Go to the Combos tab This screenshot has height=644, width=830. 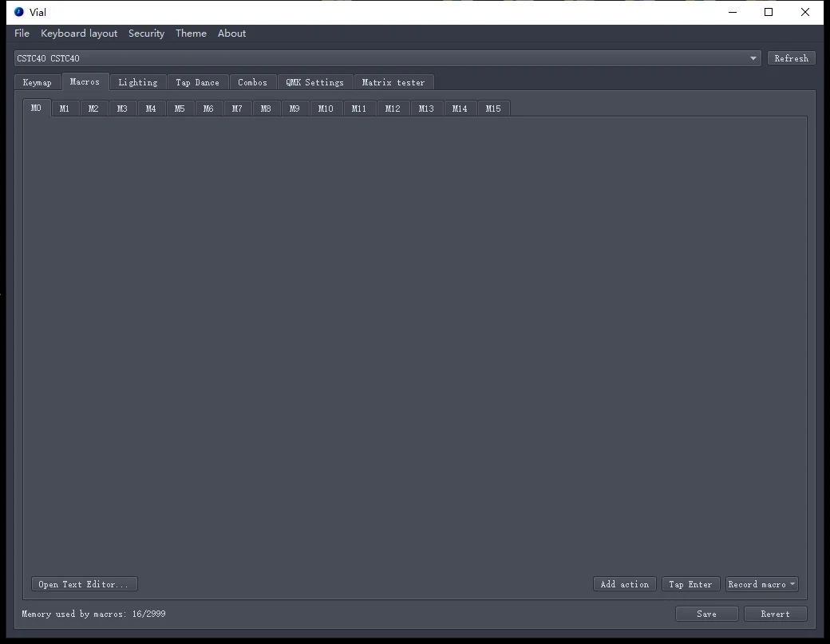click(253, 82)
